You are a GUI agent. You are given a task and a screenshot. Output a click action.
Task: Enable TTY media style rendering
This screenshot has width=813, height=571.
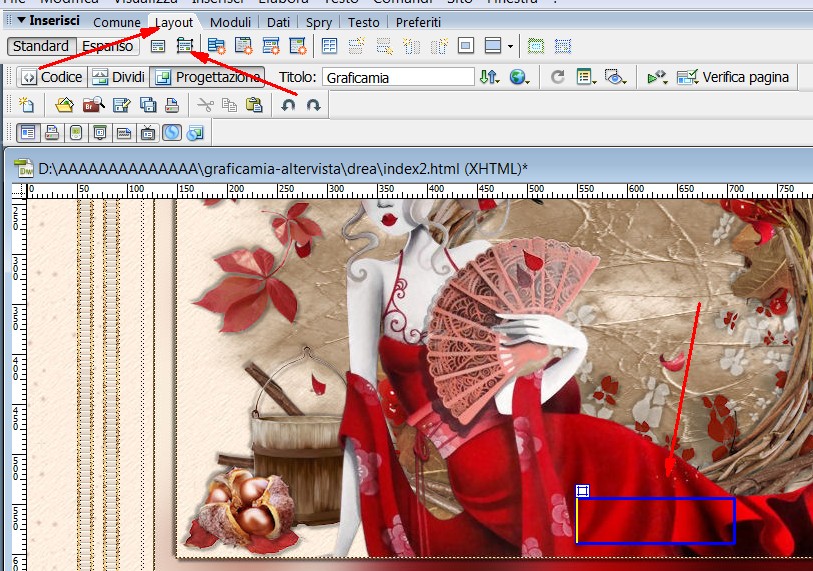(x=124, y=133)
